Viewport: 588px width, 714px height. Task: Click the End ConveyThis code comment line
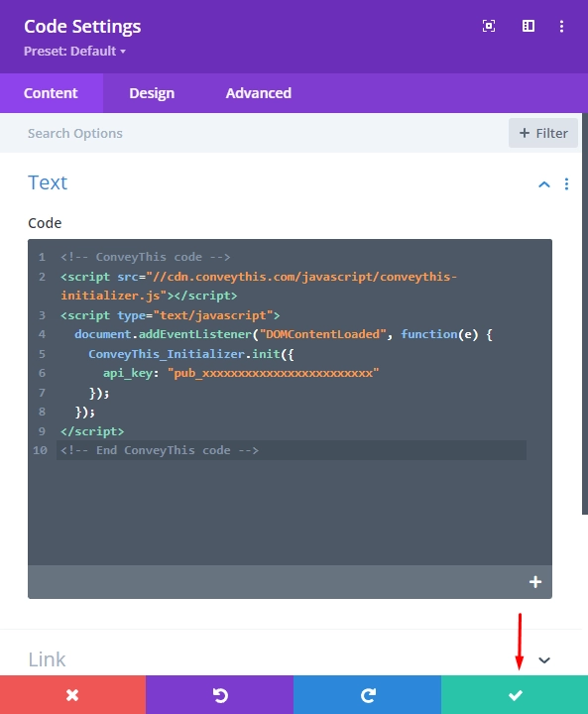[160, 450]
